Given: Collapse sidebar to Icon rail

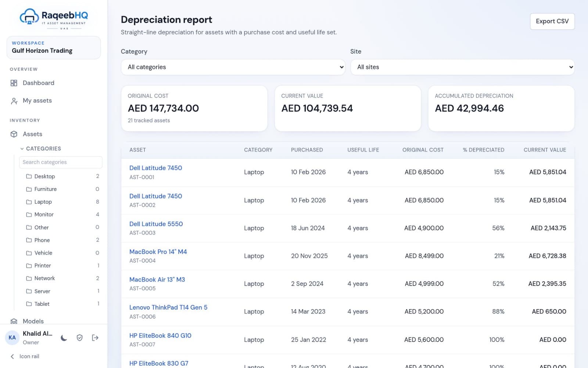Looking at the screenshot, I should point(25,356).
